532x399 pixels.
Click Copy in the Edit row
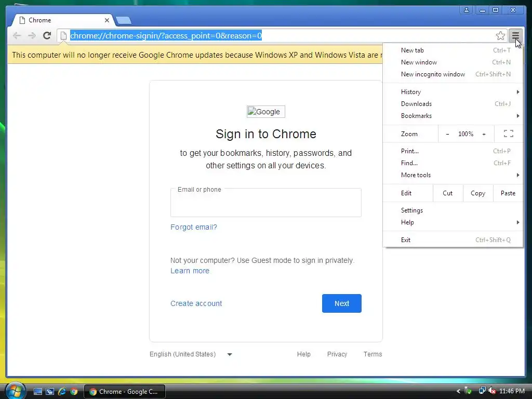(478, 193)
